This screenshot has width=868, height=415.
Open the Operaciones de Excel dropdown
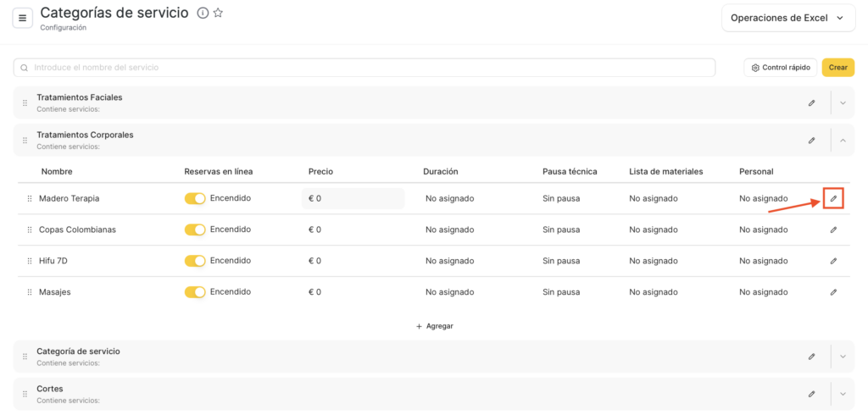coord(787,18)
